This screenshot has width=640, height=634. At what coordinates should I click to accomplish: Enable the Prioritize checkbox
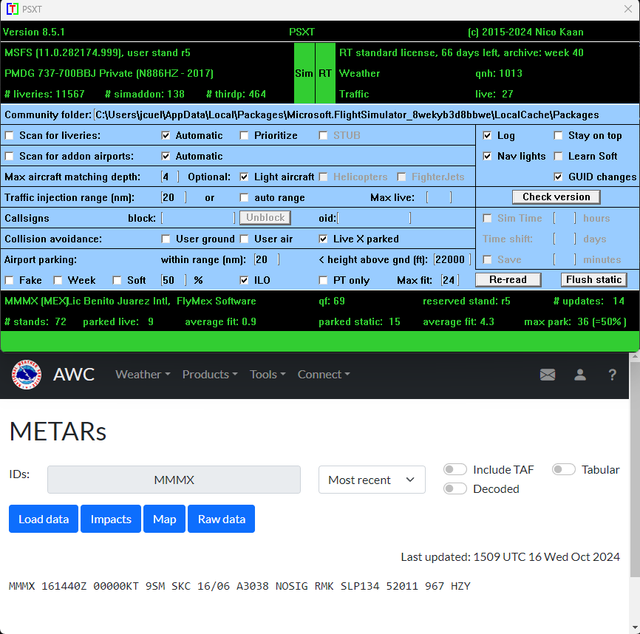point(244,136)
